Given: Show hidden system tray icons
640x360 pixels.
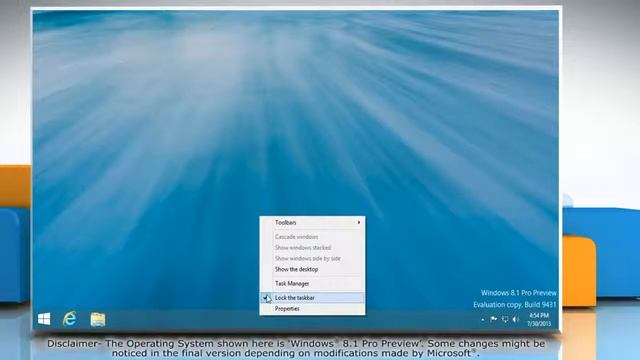Looking at the screenshot, I should click(x=482, y=320).
